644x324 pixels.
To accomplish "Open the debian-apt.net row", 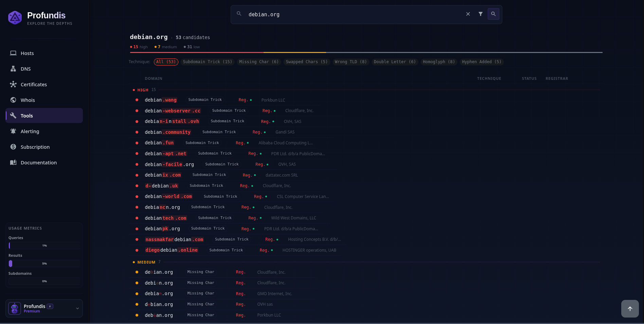I will click(229, 154).
